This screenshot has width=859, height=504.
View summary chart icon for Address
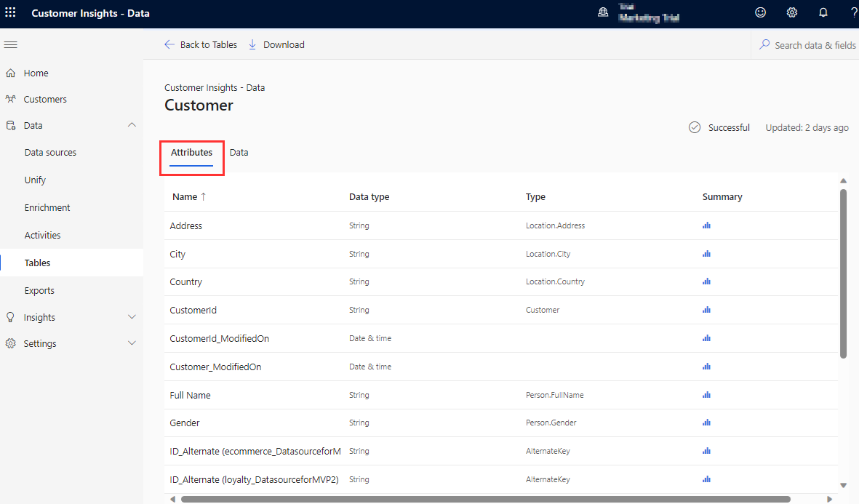click(x=706, y=225)
